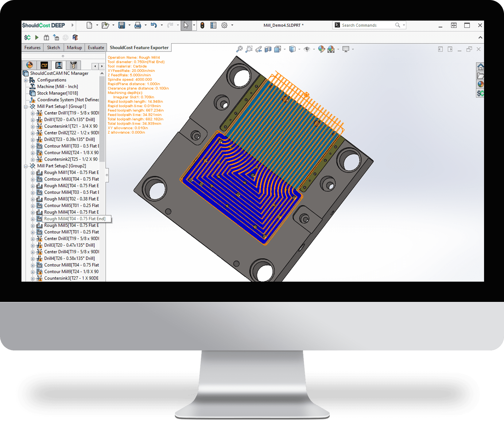Open the task pane Appearances sphere icon
The image size is (504, 422).
click(480, 84)
